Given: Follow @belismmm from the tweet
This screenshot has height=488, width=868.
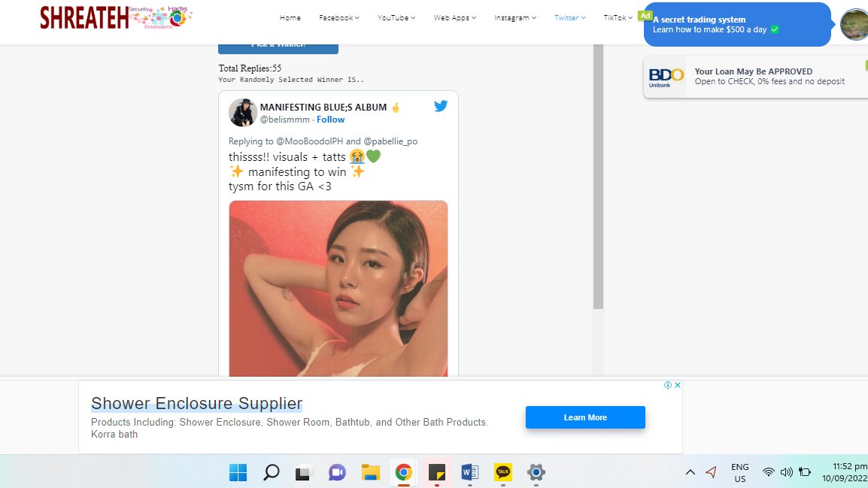Looking at the screenshot, I should point(330,120).
